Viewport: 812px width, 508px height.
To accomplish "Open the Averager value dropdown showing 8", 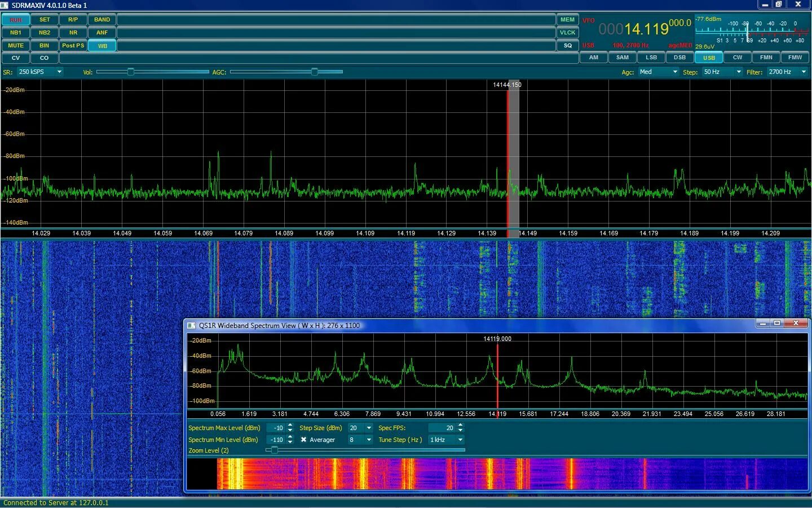I will (360, 440).
